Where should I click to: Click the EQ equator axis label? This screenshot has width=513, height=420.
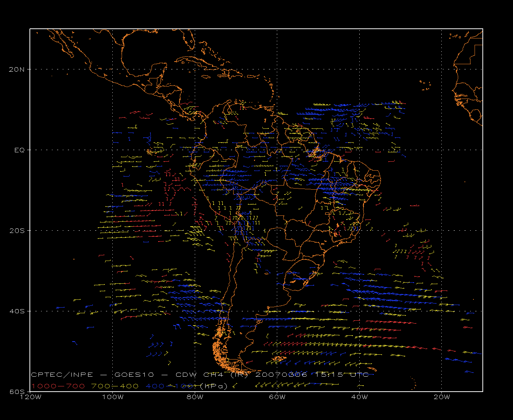coord(19,150)
